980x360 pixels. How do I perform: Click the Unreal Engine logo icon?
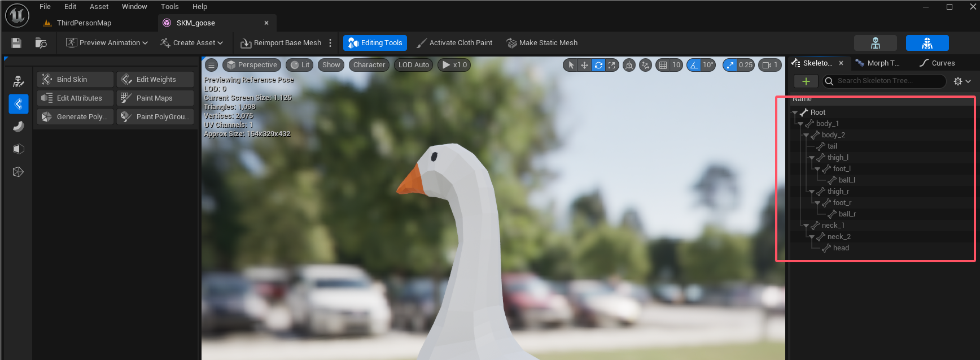point(17,15)
